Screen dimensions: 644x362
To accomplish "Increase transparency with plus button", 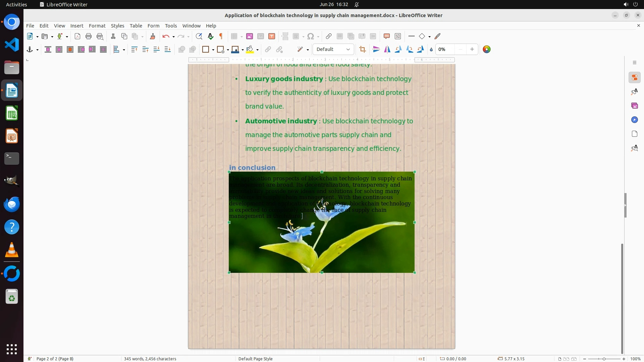I will coord(472,49).
